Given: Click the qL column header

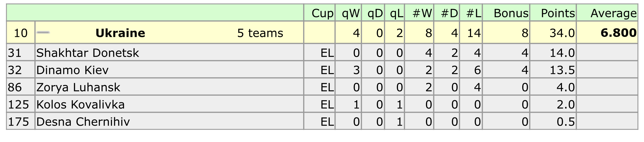Looking at the screenshot, I should [397, 13].
